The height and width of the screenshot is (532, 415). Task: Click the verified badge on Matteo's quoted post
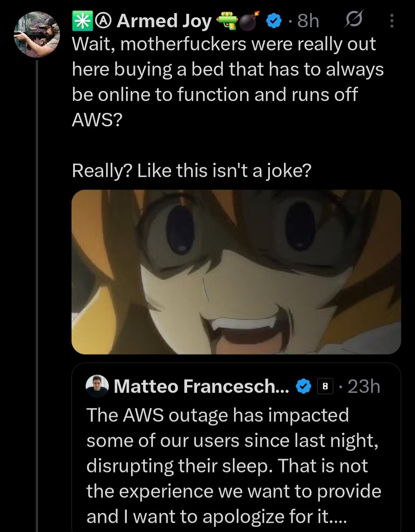click(304, 386)
